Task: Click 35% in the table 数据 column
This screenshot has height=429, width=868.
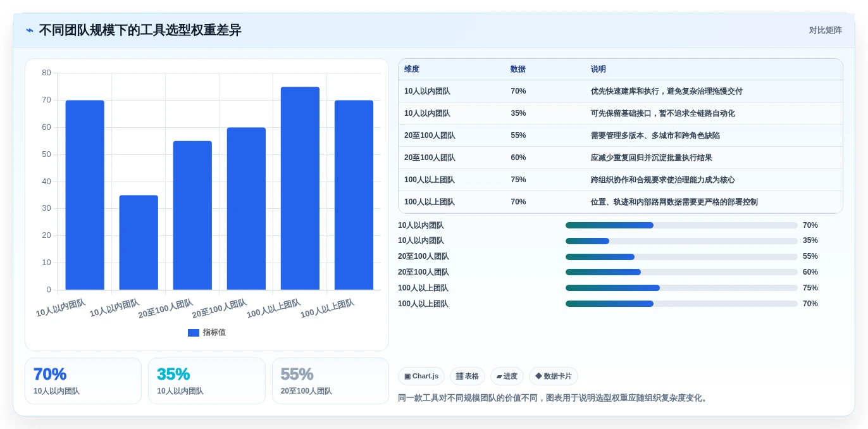Action: (518, 113)
